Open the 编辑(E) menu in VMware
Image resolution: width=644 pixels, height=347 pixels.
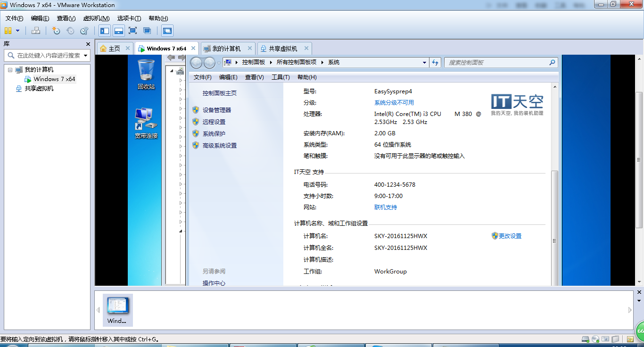[40, 18]
